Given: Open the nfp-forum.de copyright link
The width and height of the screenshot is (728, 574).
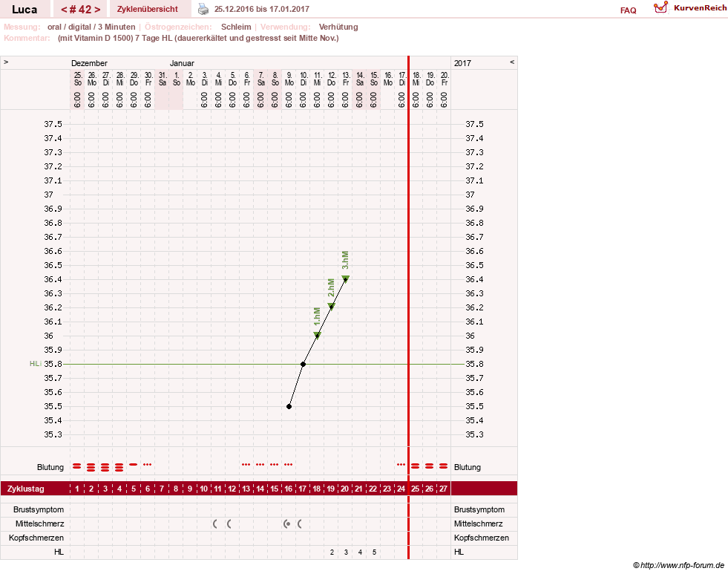Looking at the screenshot, I should pyautogui.click(x=678, y=565).
